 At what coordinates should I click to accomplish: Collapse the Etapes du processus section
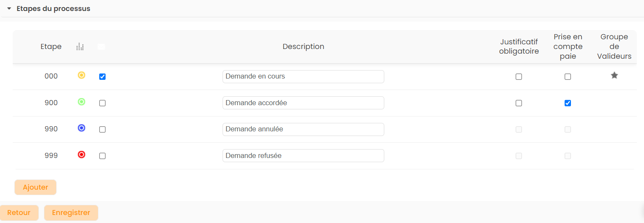tap(9, 9)
